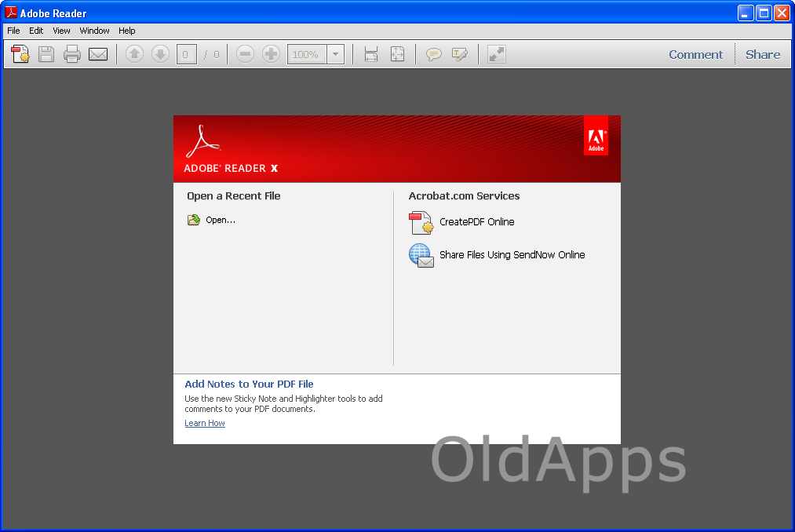Select the Highlight Text tool
Screen dimensions: 795x532
tap(459, 54)
